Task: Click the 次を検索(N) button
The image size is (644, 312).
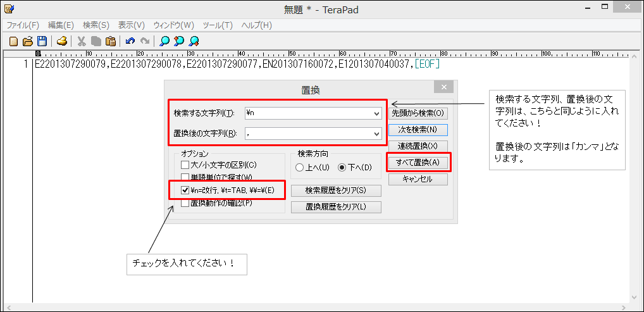Action: point(418,130)
